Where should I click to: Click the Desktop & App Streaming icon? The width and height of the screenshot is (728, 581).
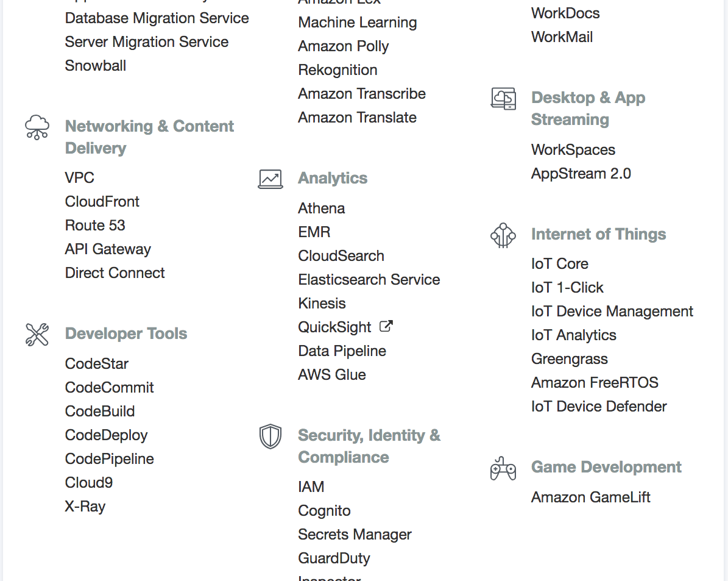pos(503,99)
